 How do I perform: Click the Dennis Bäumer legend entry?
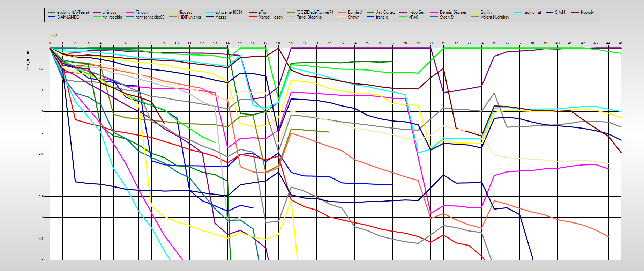tap(453, 12)
